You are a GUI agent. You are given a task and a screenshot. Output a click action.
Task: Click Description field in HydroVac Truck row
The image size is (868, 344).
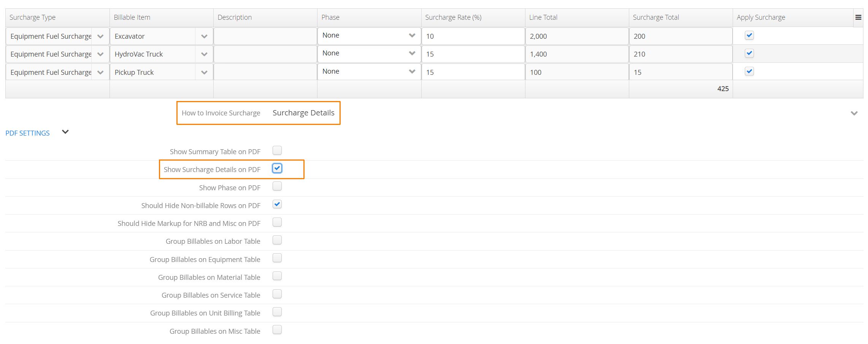[x=265, y=54]
